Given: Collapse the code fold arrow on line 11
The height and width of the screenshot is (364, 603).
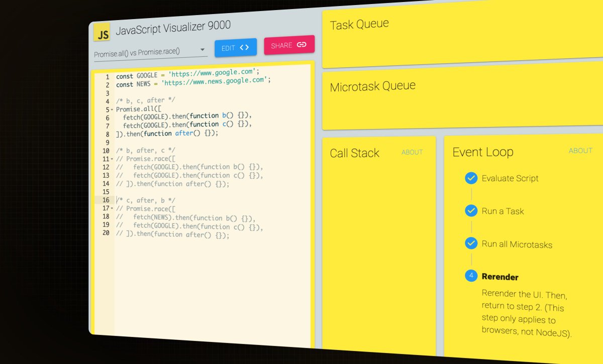Looking at the screenshot, I should coord(112,159).
